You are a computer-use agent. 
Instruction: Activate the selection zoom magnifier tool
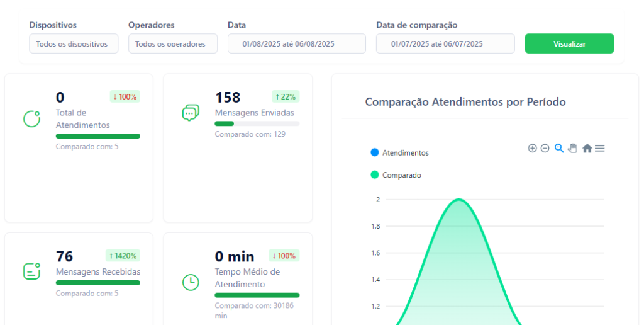(x=559, y=149)
